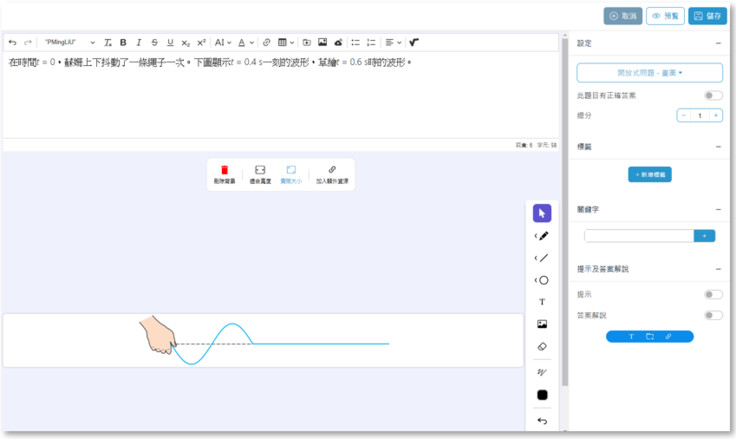Click the 預覽 preview button

[x=665, y=16]
